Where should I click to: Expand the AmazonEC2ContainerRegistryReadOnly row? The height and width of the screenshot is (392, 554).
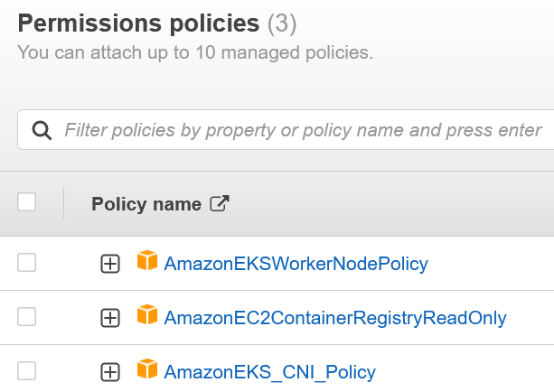coord(109,318)
